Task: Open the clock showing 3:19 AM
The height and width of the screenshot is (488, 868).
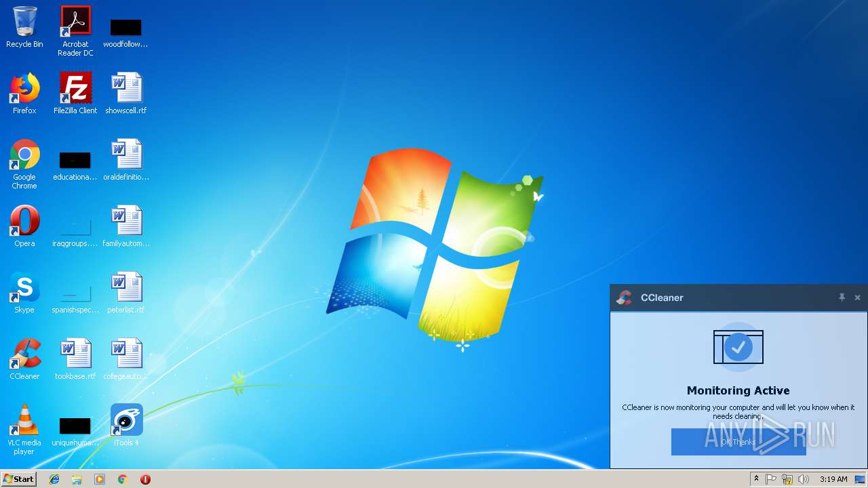Action: [x=833, y=479]
